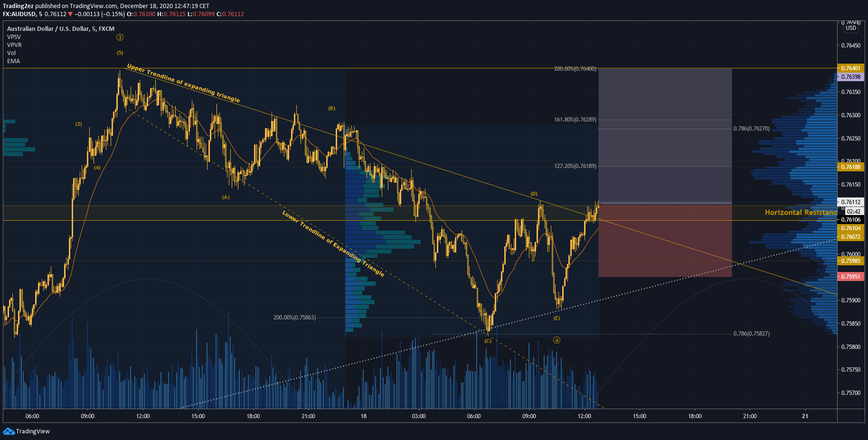Select the EMA indicator label
Image resolution: width=868 pixels, height=440 pixels.
tap(13, 61)
